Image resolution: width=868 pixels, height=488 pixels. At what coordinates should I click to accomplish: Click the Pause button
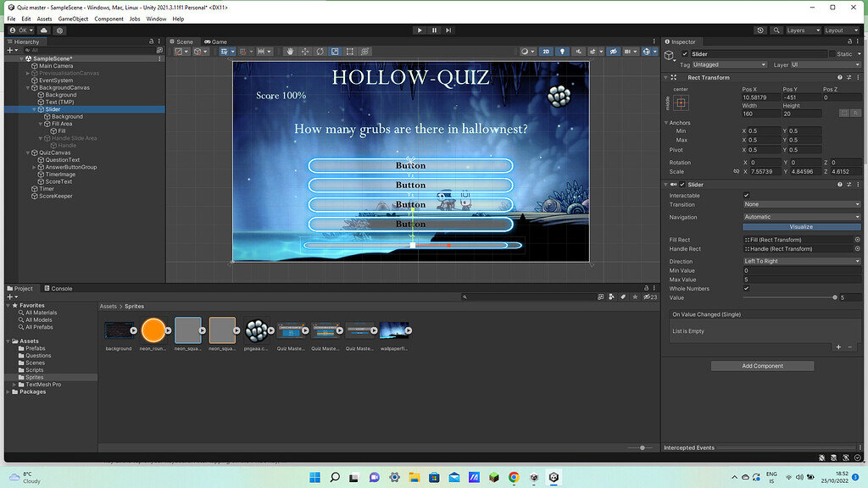pyautogui.click(x=435, y=30)
